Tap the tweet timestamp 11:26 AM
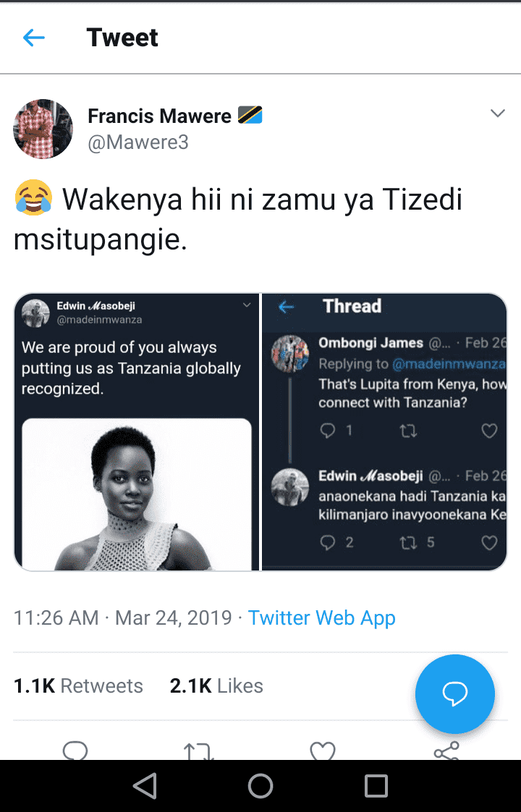 click(56, 617)
